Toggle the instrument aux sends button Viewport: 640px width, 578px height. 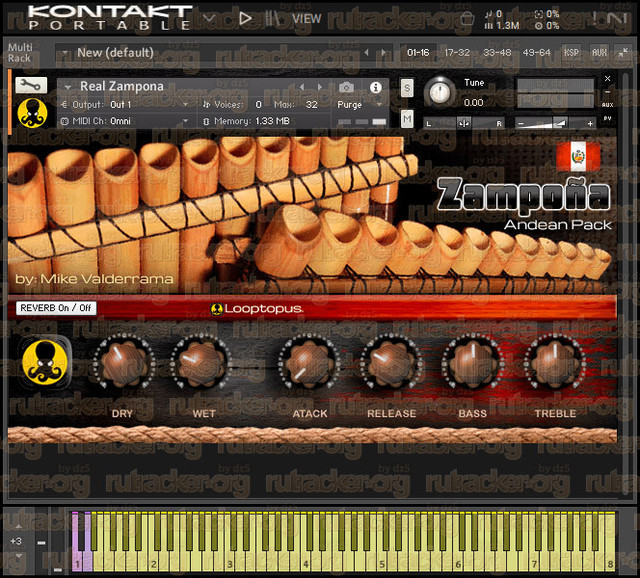click(607, 105)
